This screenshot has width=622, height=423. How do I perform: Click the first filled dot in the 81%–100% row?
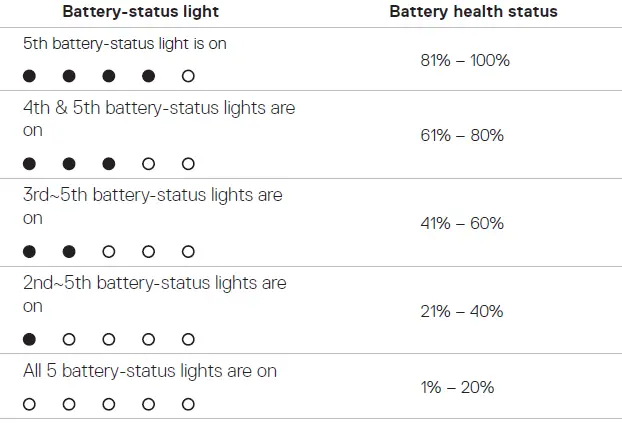pos(29,76)
